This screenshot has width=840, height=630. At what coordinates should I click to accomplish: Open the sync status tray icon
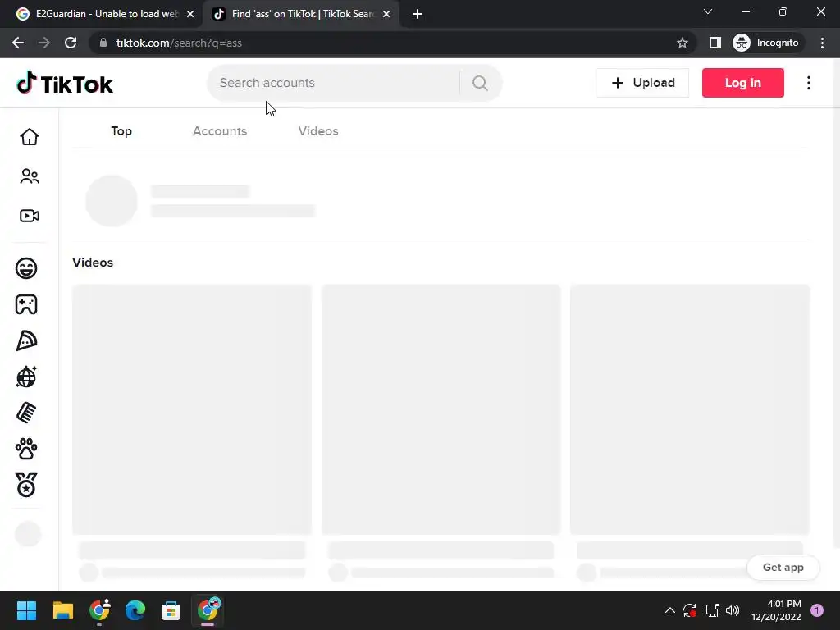click(690, 610)
